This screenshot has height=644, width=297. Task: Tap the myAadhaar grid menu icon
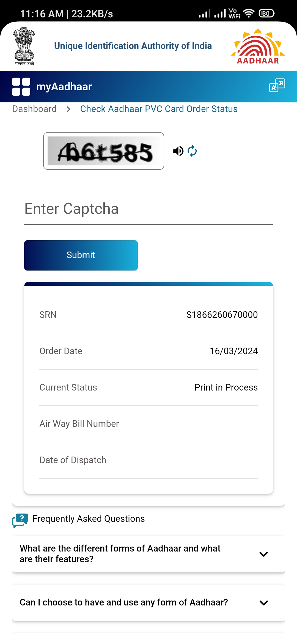[x=21, y=87]
